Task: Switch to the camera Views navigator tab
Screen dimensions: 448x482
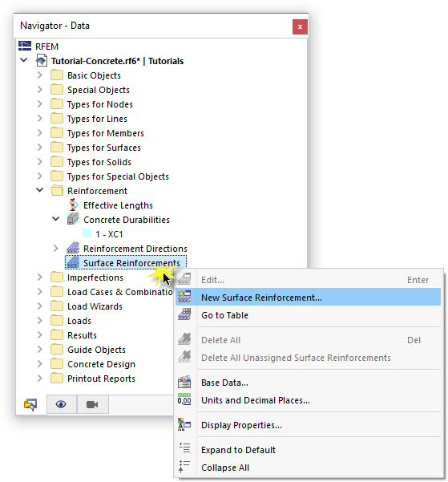Action: [x=92, y=404]
